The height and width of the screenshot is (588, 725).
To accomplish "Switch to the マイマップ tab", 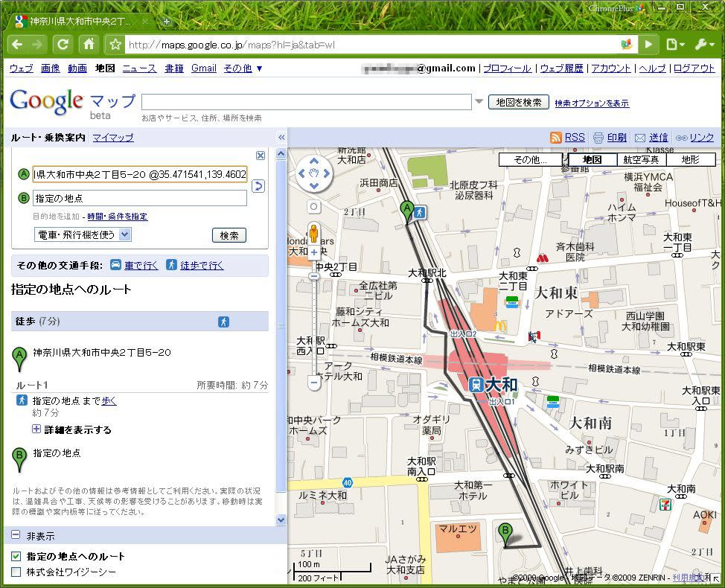I will (113, 138).
